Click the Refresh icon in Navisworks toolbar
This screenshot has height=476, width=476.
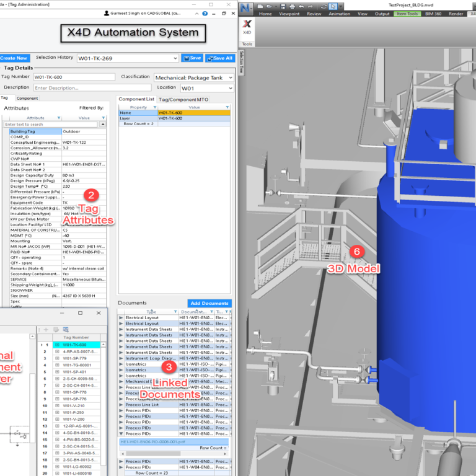click(324, 6)
